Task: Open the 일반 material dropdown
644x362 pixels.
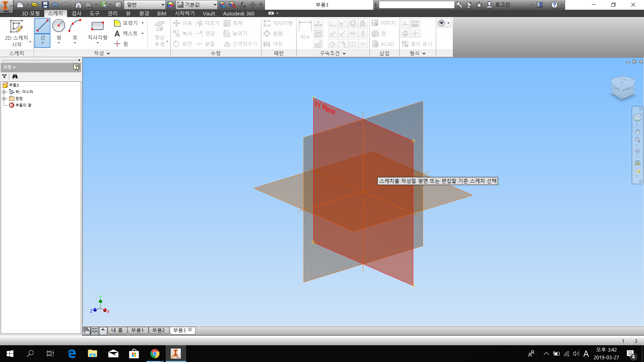Action: point(163,5)
